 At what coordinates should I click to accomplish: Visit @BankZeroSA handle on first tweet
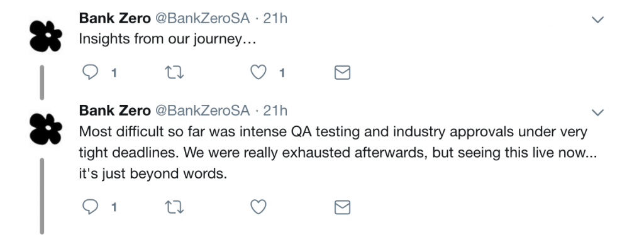pyautogui.click(x=203, y=18)
